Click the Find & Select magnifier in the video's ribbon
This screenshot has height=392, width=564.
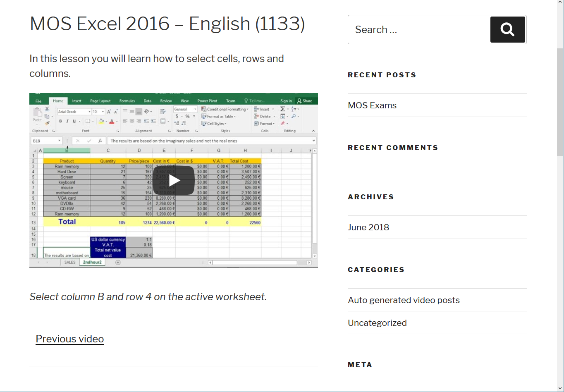tap(294, 116)
